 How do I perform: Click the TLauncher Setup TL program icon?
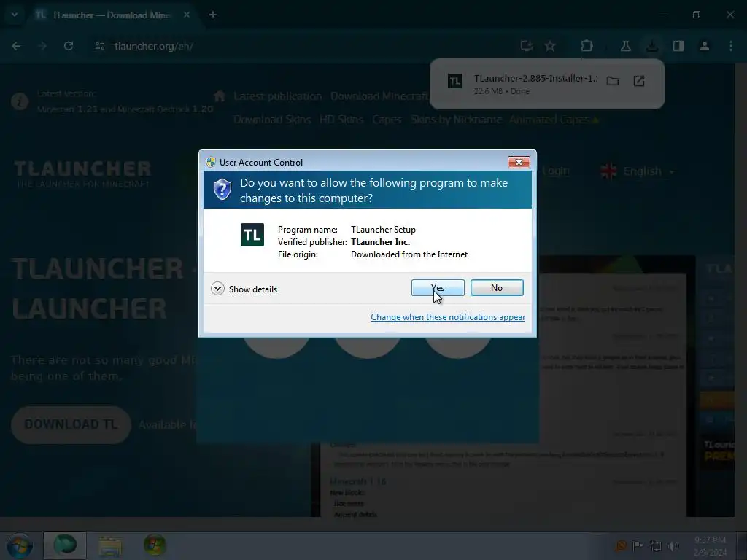click(252, 235)
